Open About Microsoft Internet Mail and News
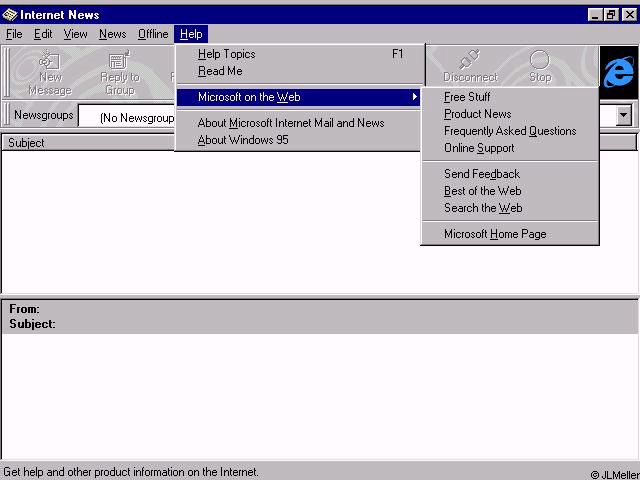Screen dimensions: 640x480 [298, 123]
